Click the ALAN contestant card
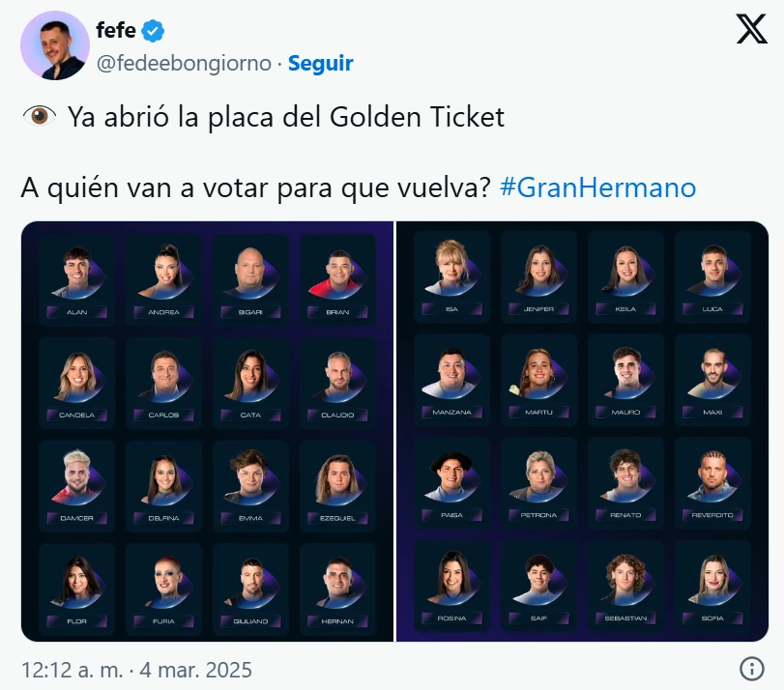 click(x=77, y=277)
